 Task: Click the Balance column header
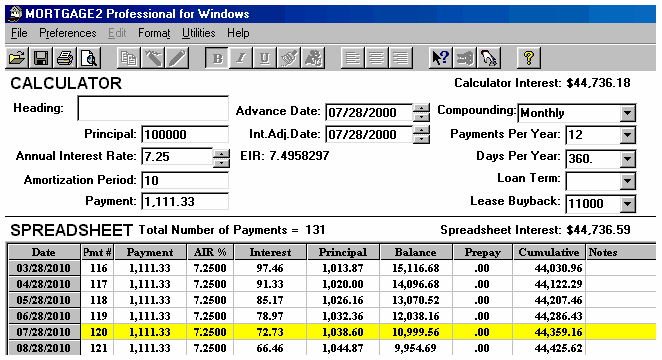tap(416, 252)
